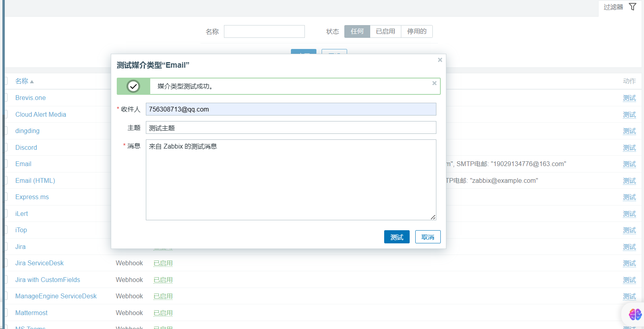Click 测试 link in Jira with CustomFields row

coord(629,280)
